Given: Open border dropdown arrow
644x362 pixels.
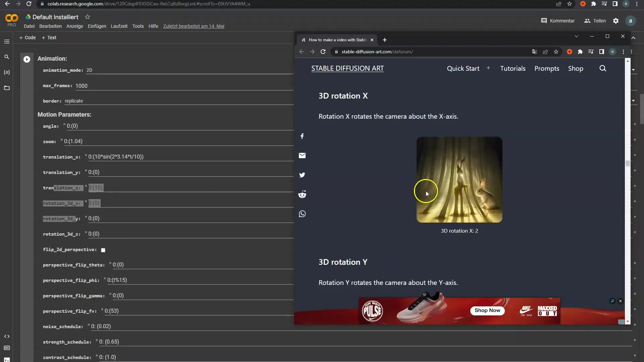Looking at the screenshot, I should coord(633,101).
